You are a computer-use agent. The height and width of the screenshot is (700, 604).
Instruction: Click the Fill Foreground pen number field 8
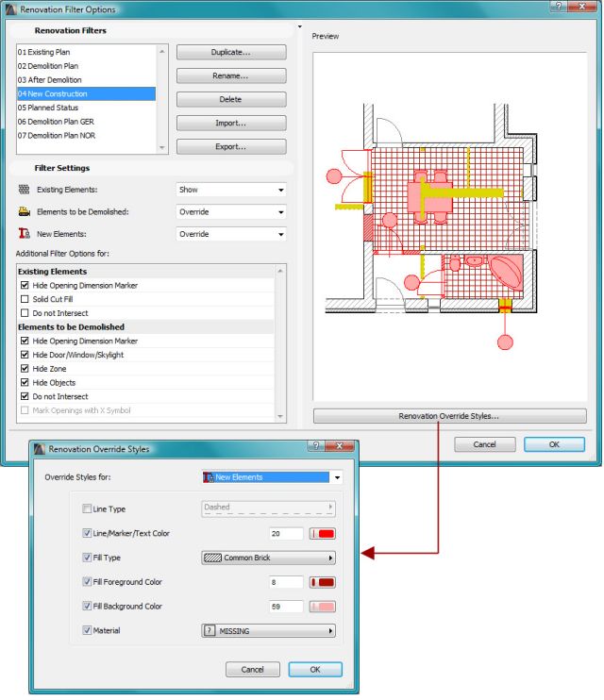point(286,582)
